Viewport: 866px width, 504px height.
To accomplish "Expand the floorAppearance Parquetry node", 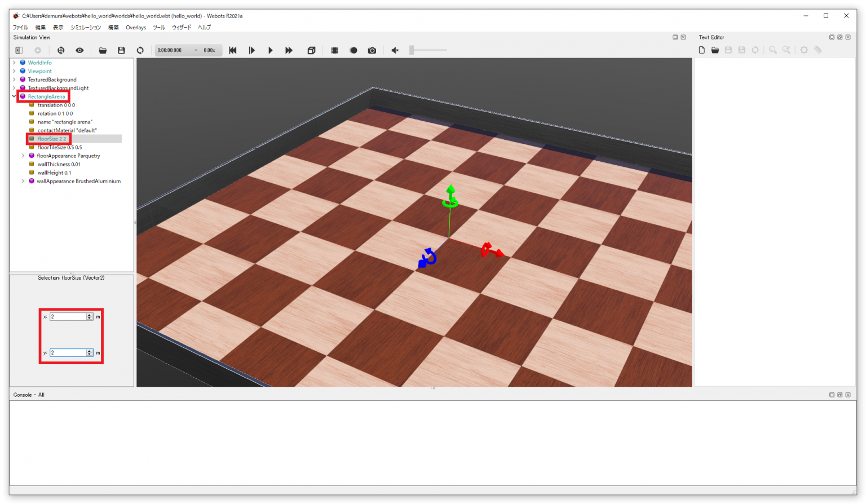I will pyautogui.click(x=24, y=156).
